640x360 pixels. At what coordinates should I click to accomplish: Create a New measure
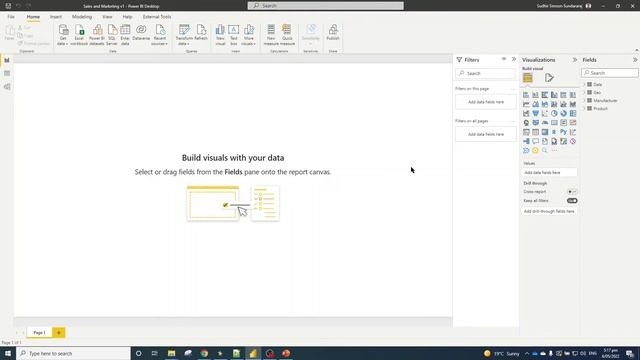pos(271,35)
